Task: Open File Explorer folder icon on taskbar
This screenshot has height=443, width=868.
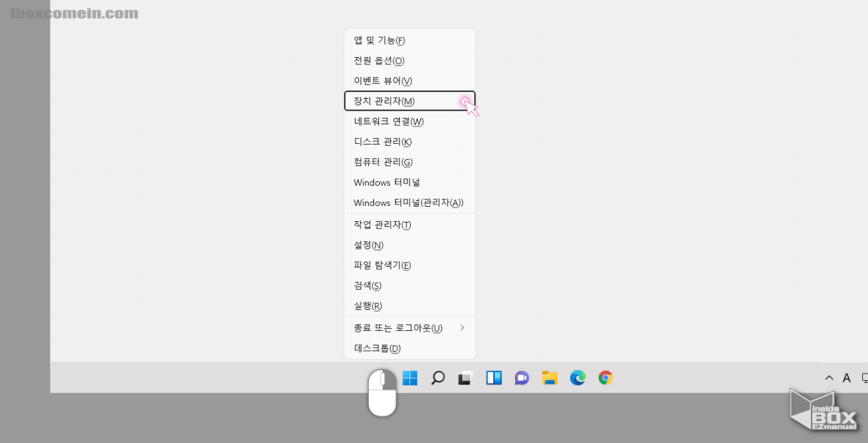Action: coord(550,378)
